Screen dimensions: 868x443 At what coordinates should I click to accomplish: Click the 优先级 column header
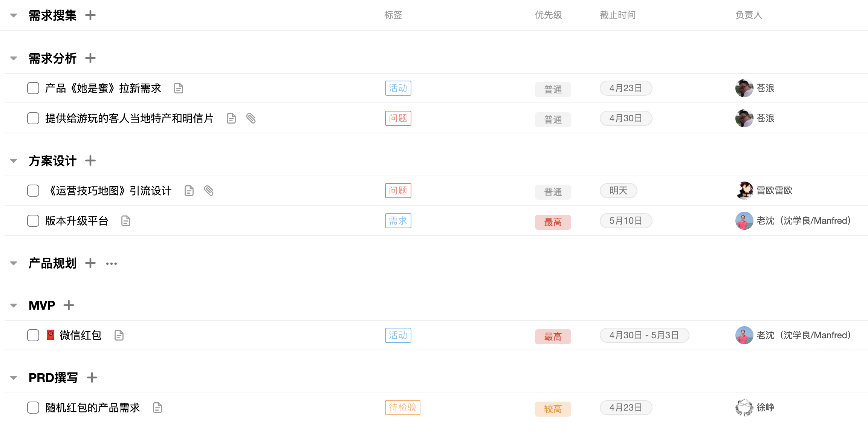(548, 15)
